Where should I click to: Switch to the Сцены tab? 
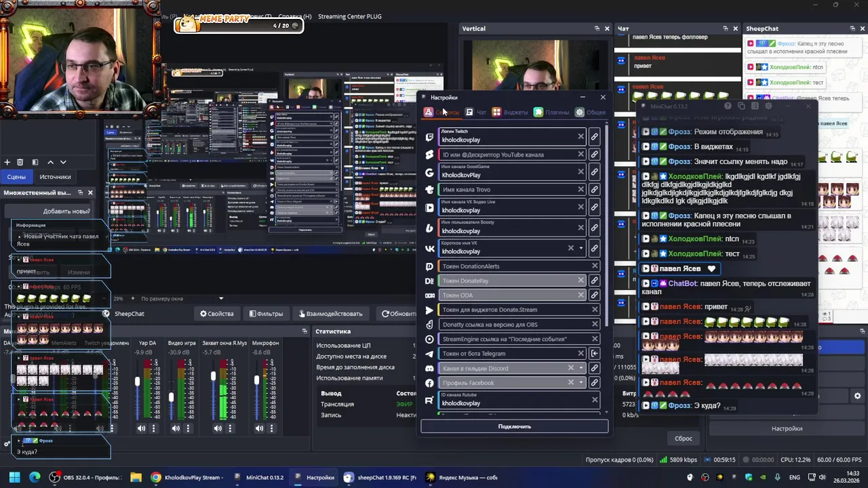click(x=16, y=177)
